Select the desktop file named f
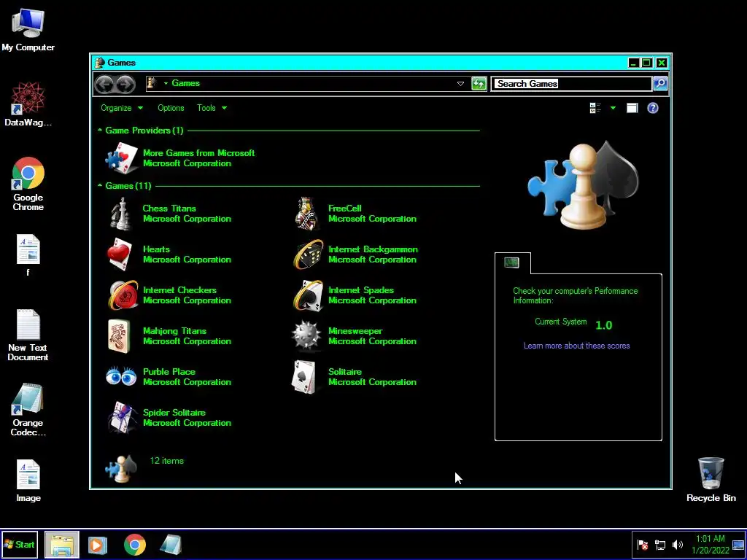 tap(28, 255)
